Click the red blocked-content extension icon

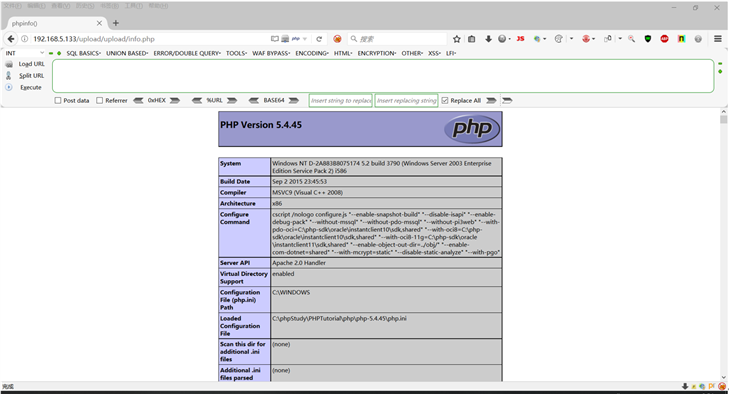click(337, 39)
